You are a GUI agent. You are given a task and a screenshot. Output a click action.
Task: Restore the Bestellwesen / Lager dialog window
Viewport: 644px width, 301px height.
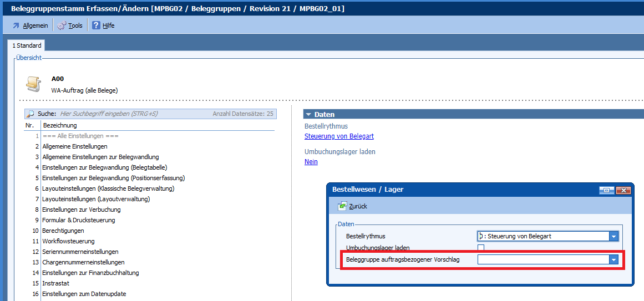coord(606,190)
